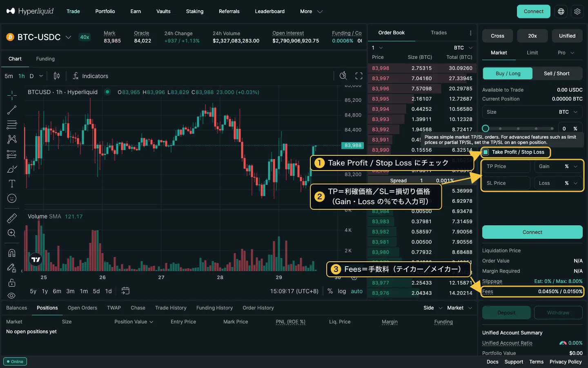Click the top-right Connect button
The image size is (588, 368).
pyautogui.click(x=534, y=11)
